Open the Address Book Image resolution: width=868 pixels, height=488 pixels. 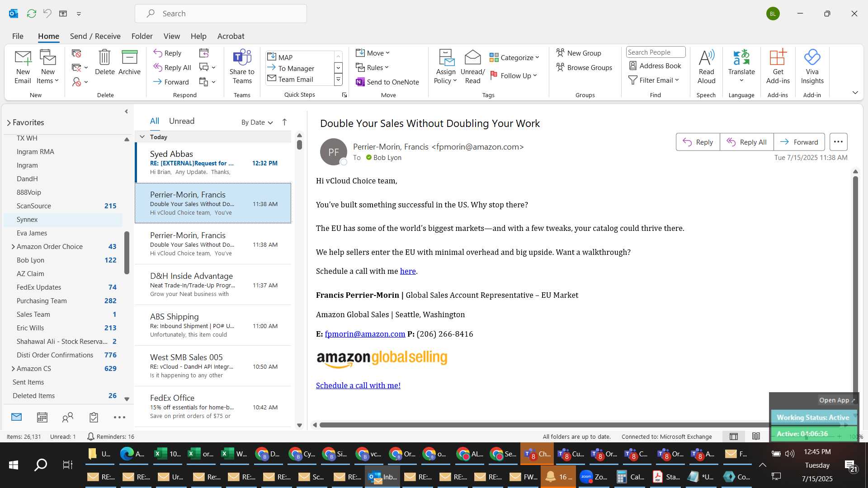click(x=655, y=66)
